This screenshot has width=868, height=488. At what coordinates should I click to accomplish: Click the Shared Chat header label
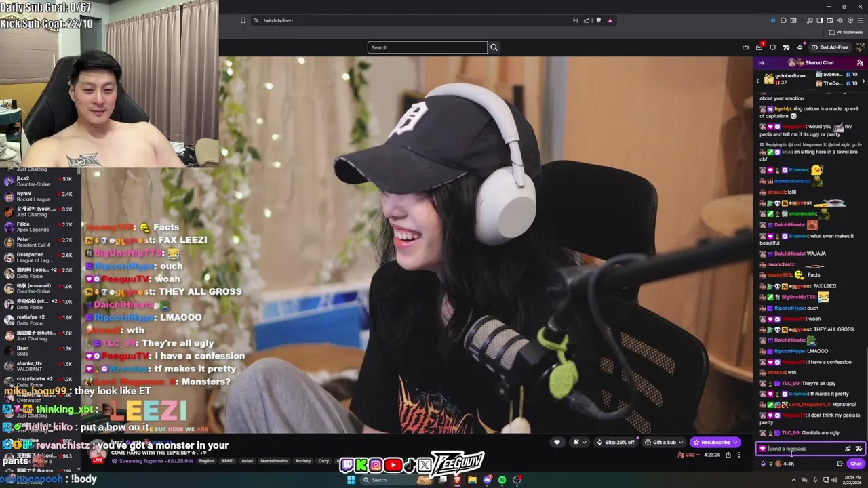(819, 63)
